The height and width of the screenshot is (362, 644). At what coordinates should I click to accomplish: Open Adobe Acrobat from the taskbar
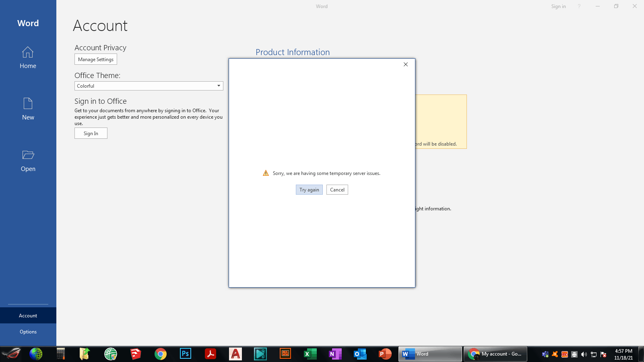point(211,354)
